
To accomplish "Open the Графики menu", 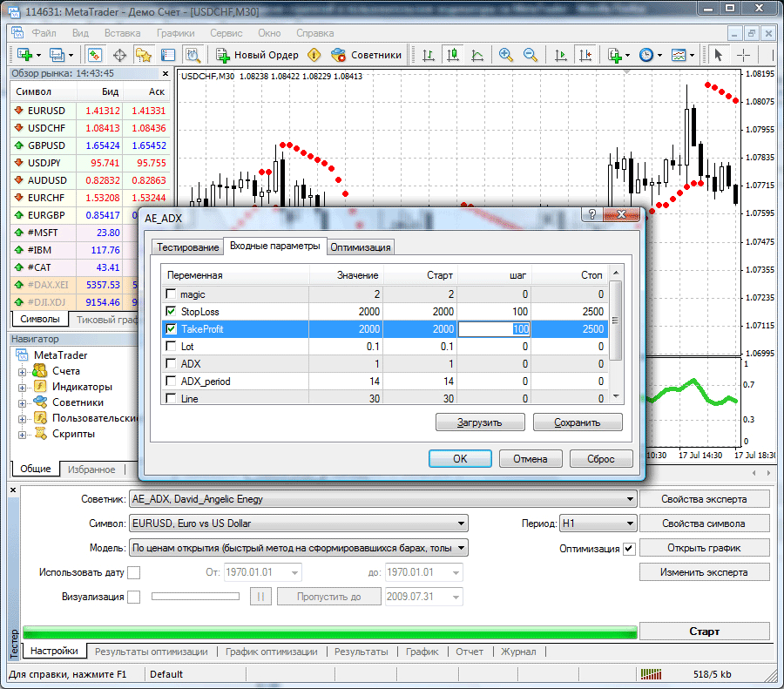I will tap(175, 33).
